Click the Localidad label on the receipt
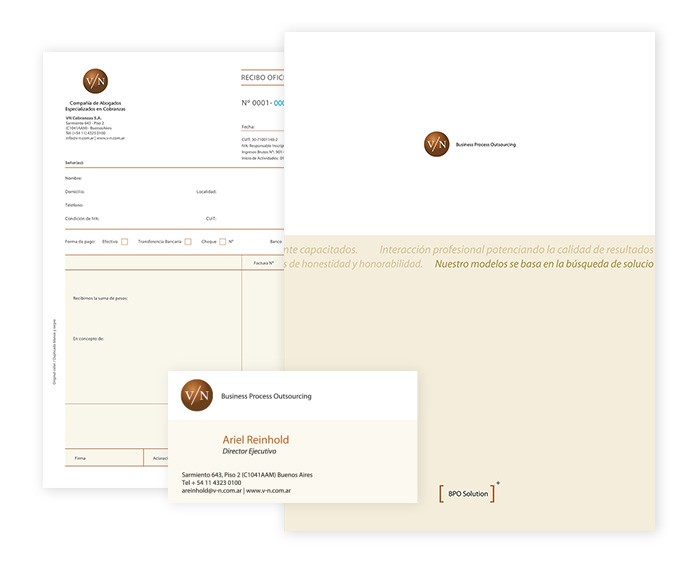 (206, 192)
